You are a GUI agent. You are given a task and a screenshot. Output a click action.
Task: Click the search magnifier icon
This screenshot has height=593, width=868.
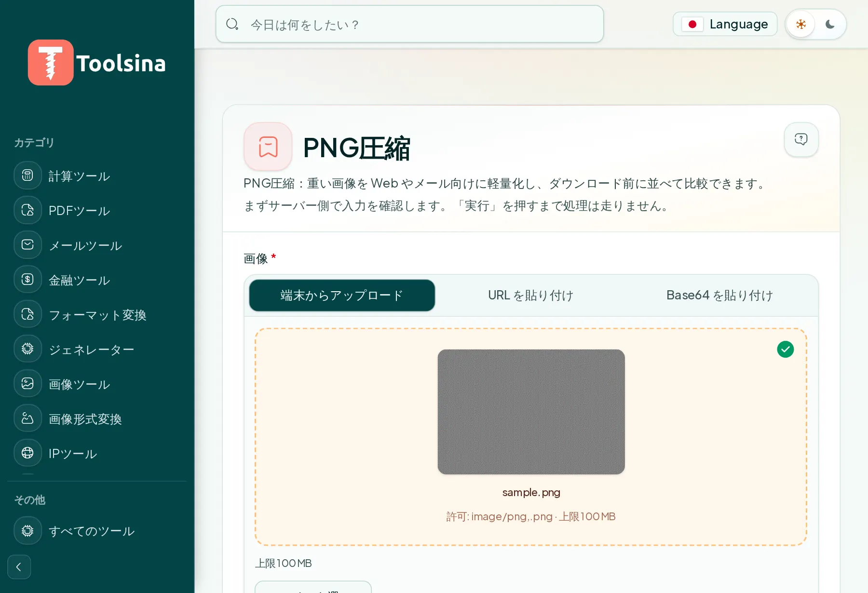click(232, 24)
